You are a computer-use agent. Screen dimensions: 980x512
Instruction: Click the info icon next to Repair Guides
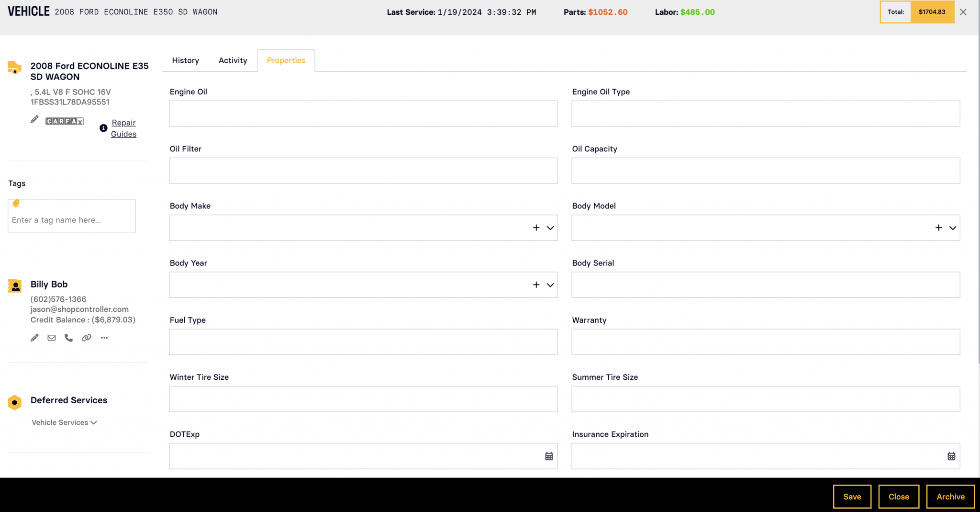[102, 128]
